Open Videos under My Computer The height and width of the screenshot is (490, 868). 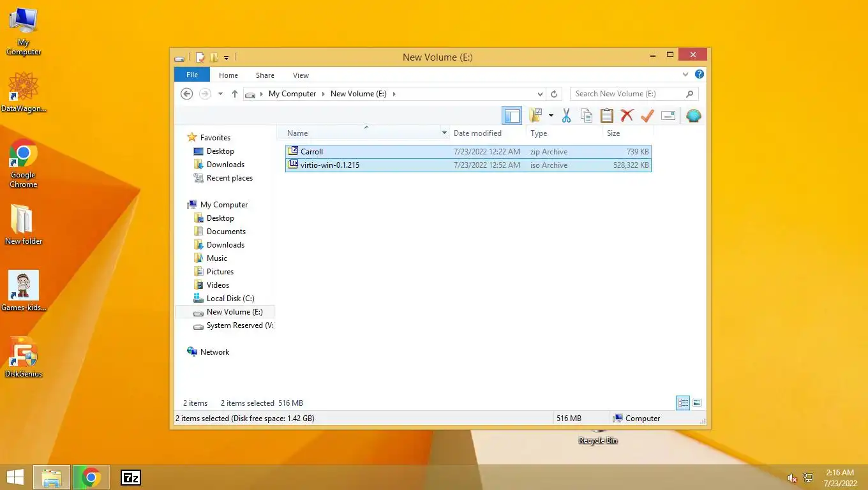(218, 285)
